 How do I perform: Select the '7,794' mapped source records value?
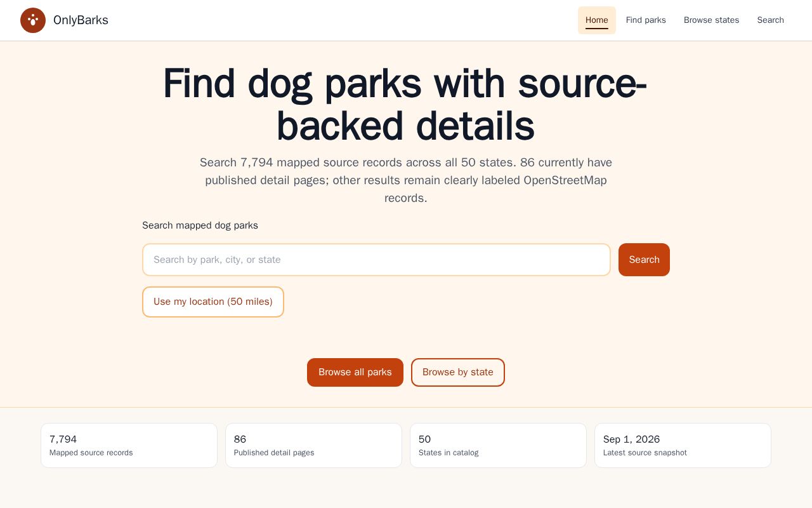(x=63, y=439)
